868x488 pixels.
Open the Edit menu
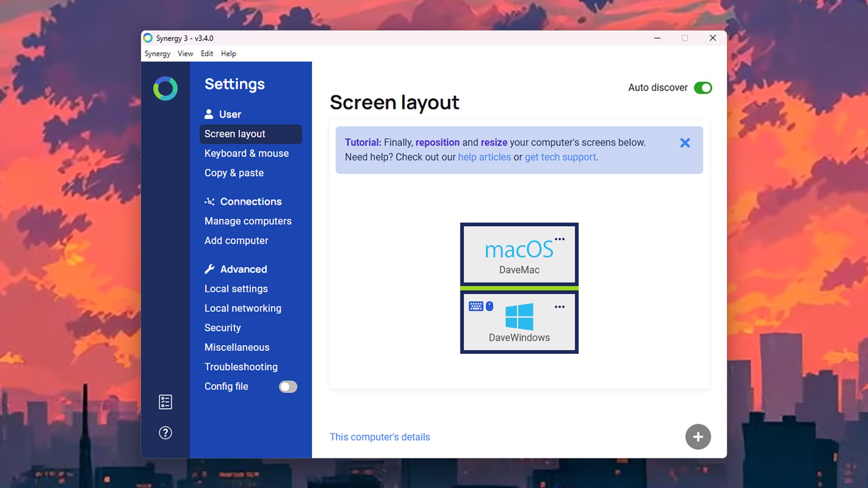pyautogui.click(x=207, y=53)
